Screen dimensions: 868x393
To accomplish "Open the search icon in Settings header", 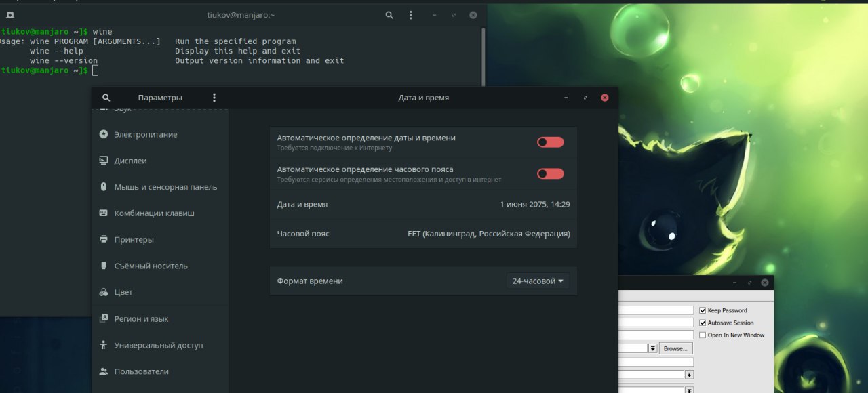I will tap(106, 98).
